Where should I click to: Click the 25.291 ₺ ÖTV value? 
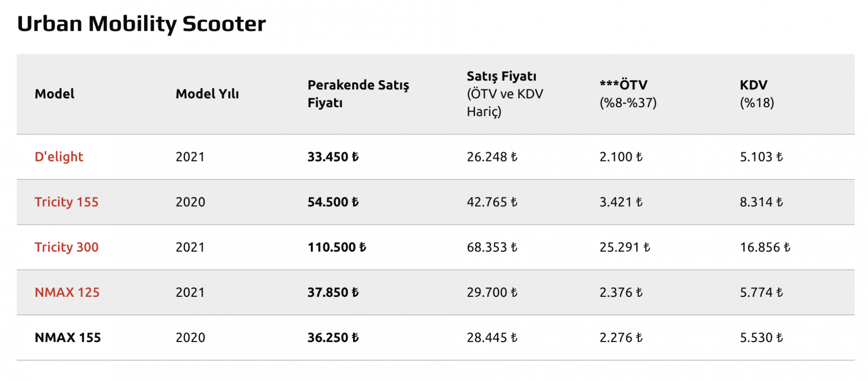625,247
